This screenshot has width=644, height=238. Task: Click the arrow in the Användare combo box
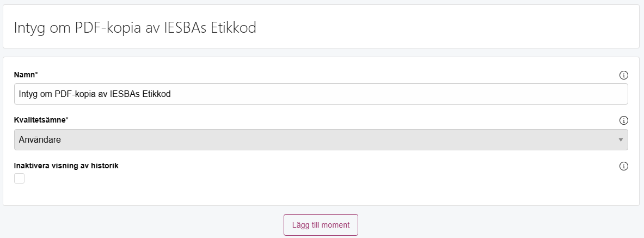621,140
